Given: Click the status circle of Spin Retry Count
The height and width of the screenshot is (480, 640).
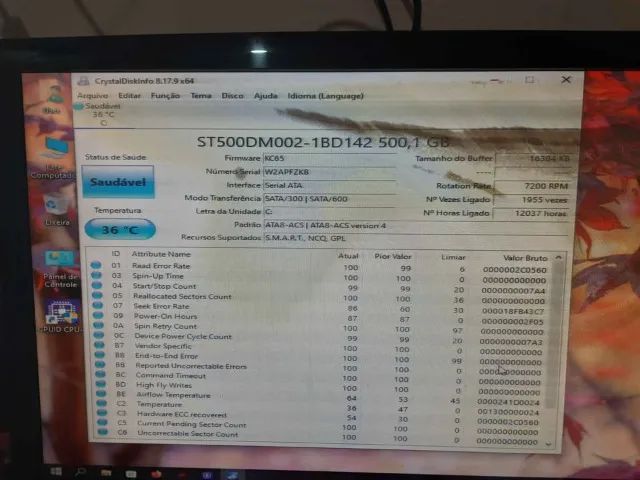Looking at the screenshot, I should click(98, 325).
